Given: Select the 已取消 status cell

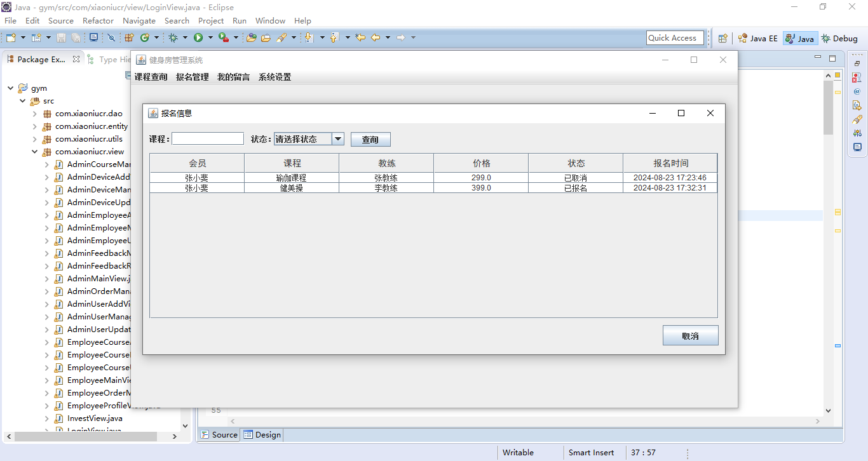Looking at the screenshot, I should pos(576,178).
